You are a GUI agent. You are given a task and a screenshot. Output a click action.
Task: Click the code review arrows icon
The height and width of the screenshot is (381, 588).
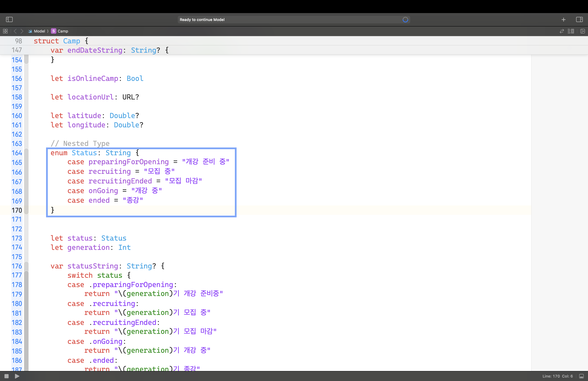(562, 31)
